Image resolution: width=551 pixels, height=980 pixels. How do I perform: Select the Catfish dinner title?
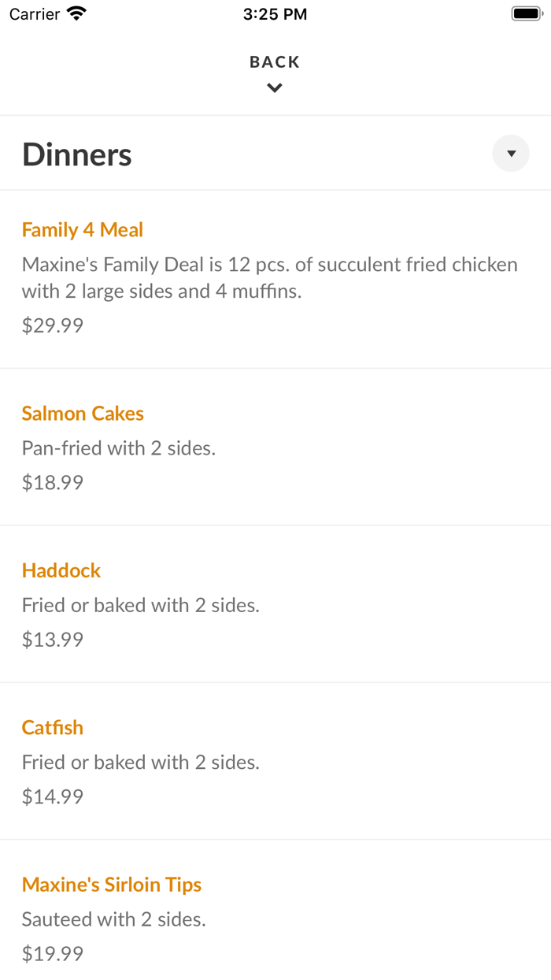click(x=53, y=727)
